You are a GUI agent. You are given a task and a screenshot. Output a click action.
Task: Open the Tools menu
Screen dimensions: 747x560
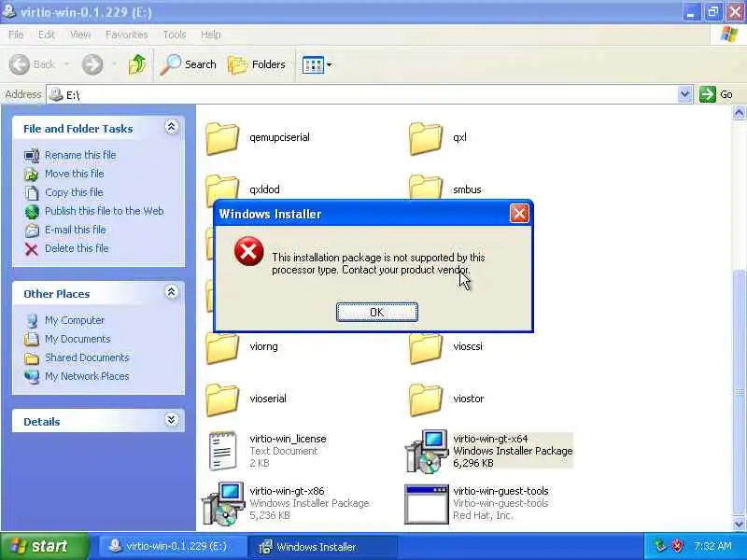pyautogui.click(x=175, y=35)
